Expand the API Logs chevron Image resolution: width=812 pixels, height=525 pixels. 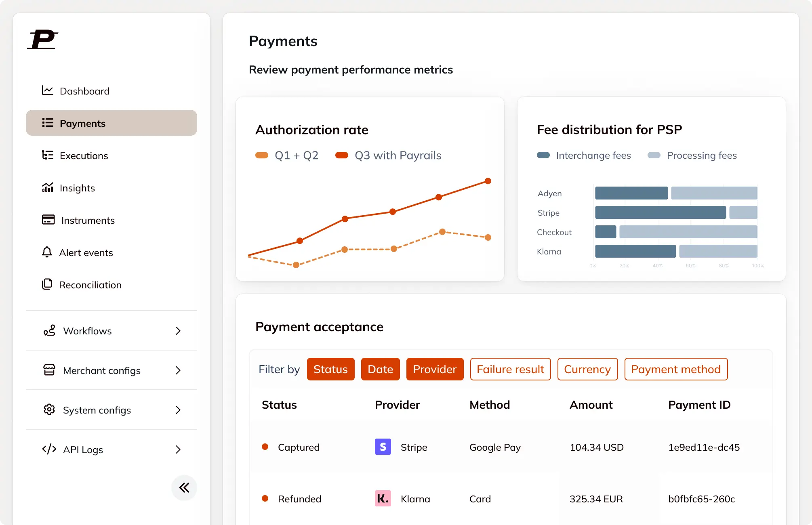[178, 449]
